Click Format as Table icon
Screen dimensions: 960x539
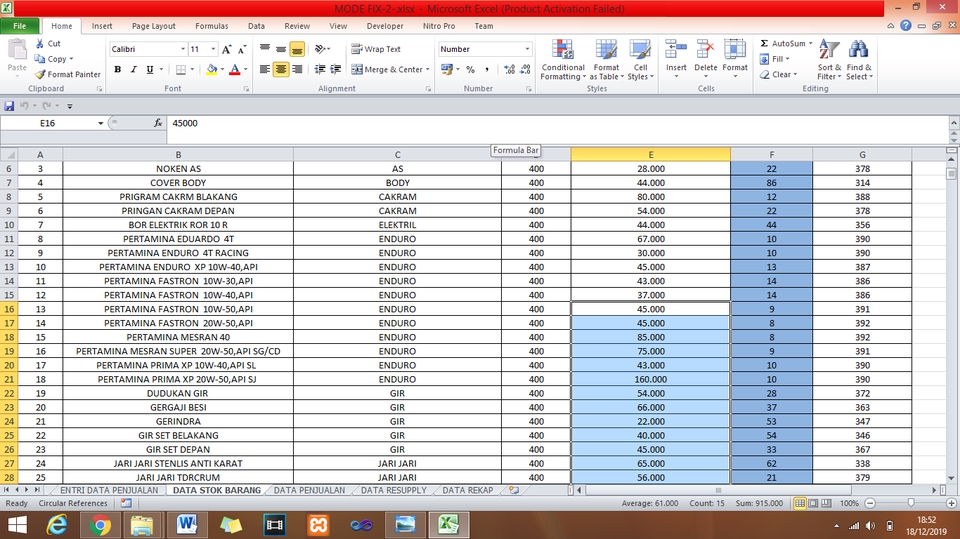point(606,50)
